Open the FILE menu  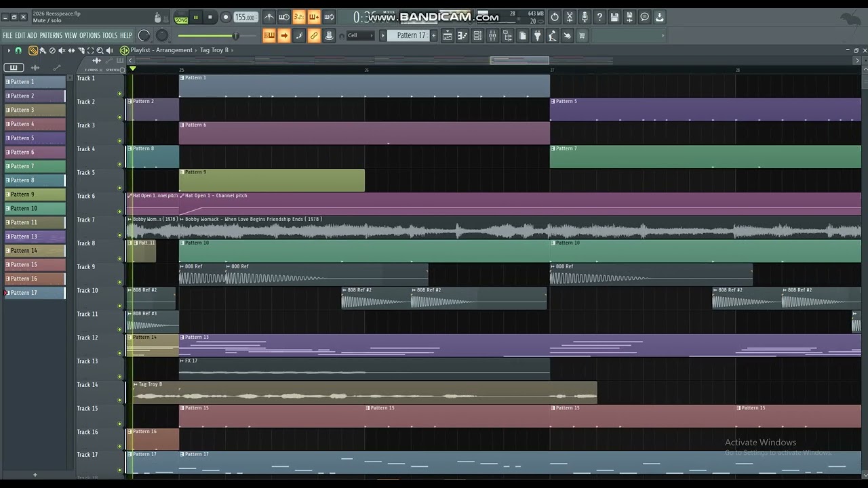coord(7,35)
